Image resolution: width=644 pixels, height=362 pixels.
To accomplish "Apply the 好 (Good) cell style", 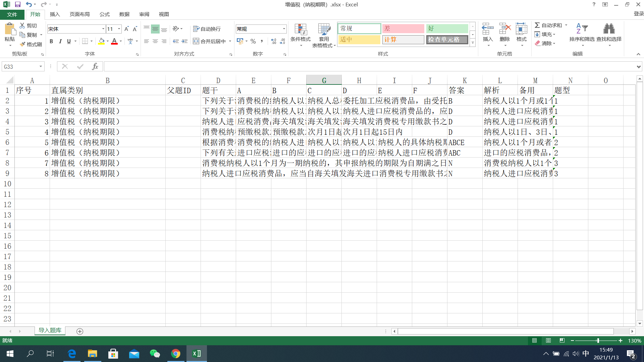I will (447, 28).
